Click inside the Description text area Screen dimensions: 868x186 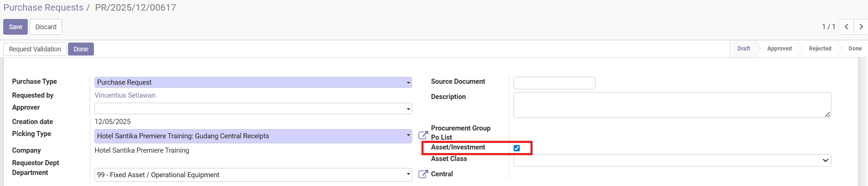click(x=672, y=105)
